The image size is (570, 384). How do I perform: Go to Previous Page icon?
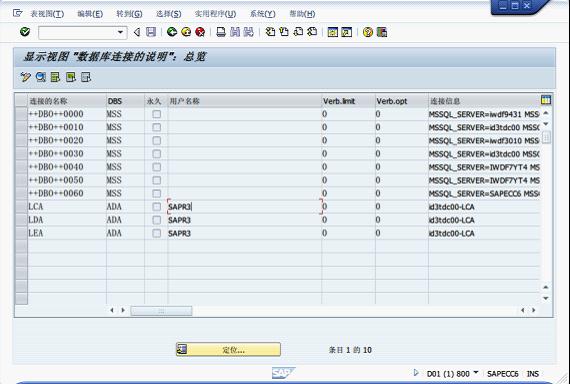(284, 32)
